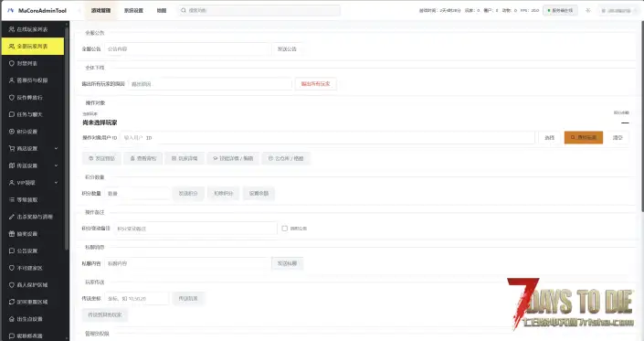Click the last action button after 技能详情
Viewport: 644px width, 341px height.
[286, 158]
